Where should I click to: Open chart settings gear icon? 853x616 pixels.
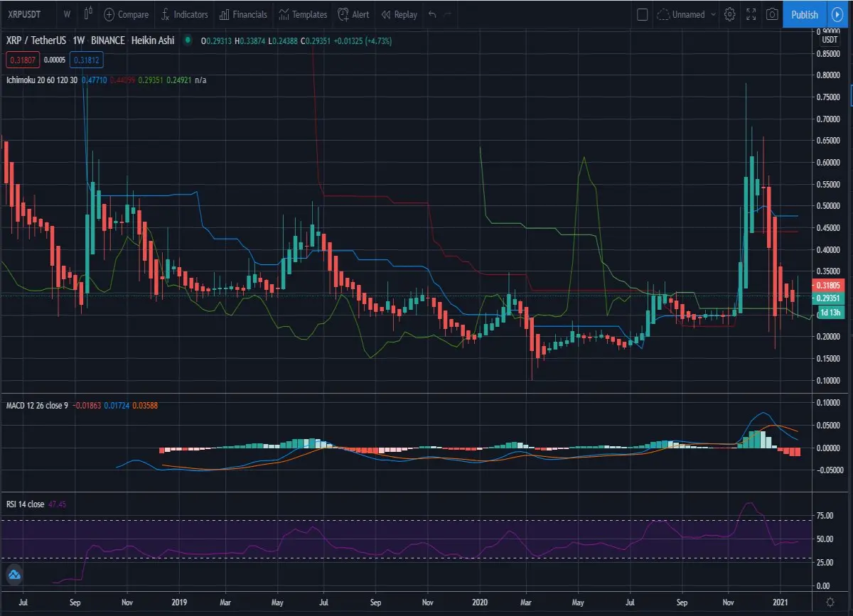pyautogui.click(x=730, y=14)
